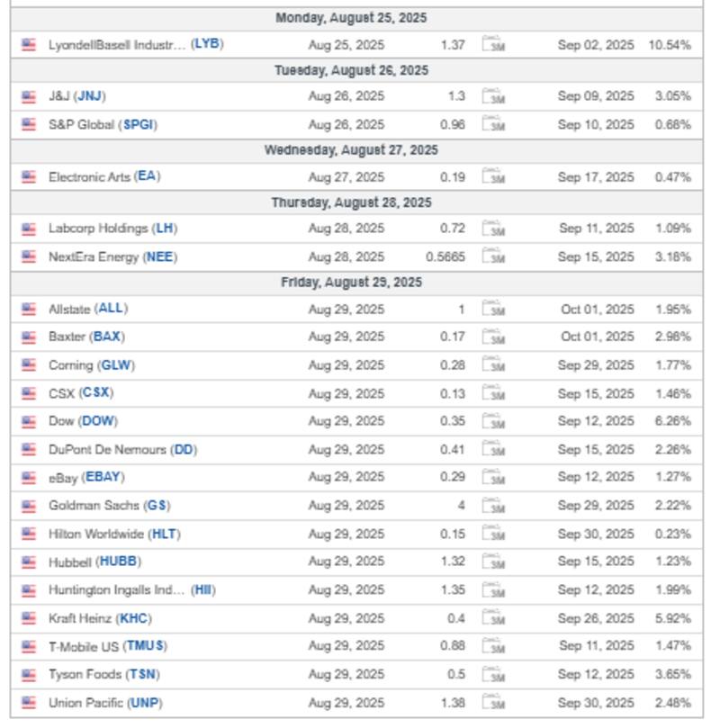This screenshot has height=728, width=720.
Task: Open the S&P Global company link
Action: coord(82,125)
